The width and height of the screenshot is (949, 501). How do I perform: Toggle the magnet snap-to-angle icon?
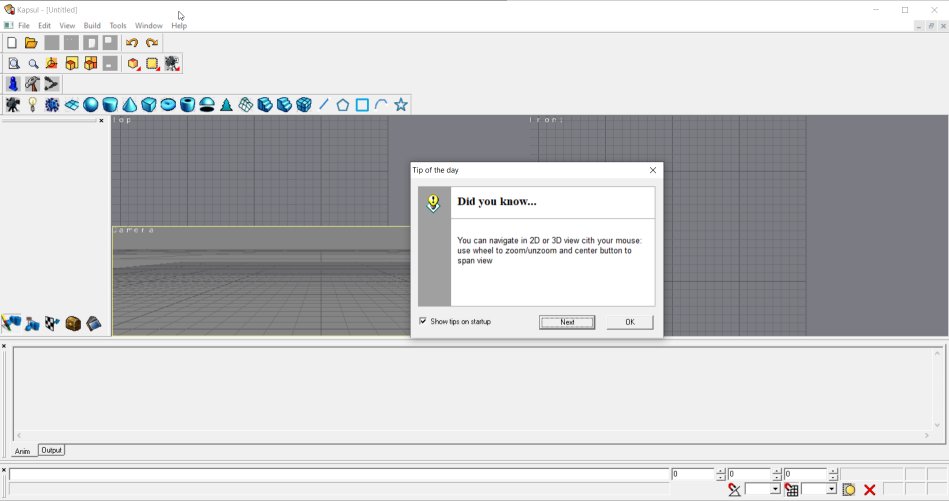734,490
